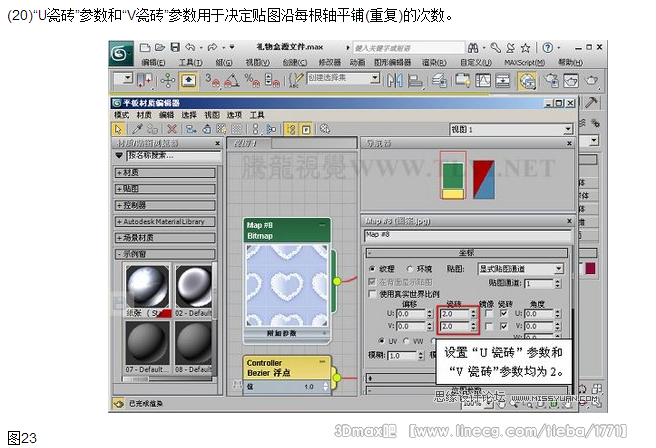The image size is (656, 448).
Task: Select the VW radio button
Action: [406, 341]
